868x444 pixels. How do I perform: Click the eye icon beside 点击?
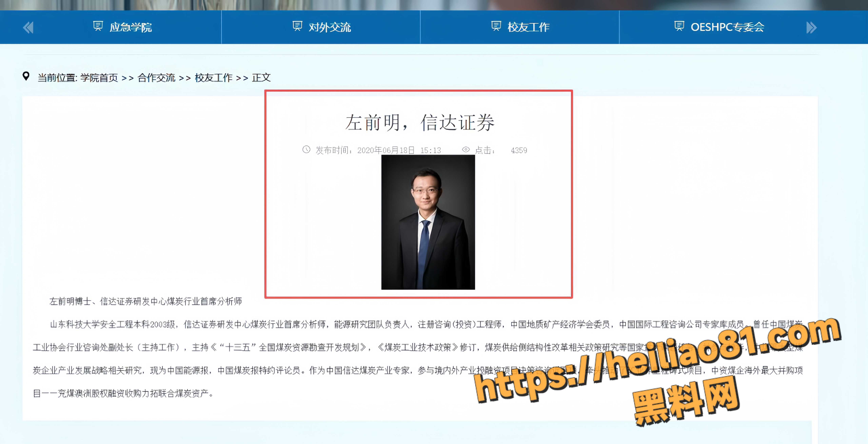(x=466, y=150)
